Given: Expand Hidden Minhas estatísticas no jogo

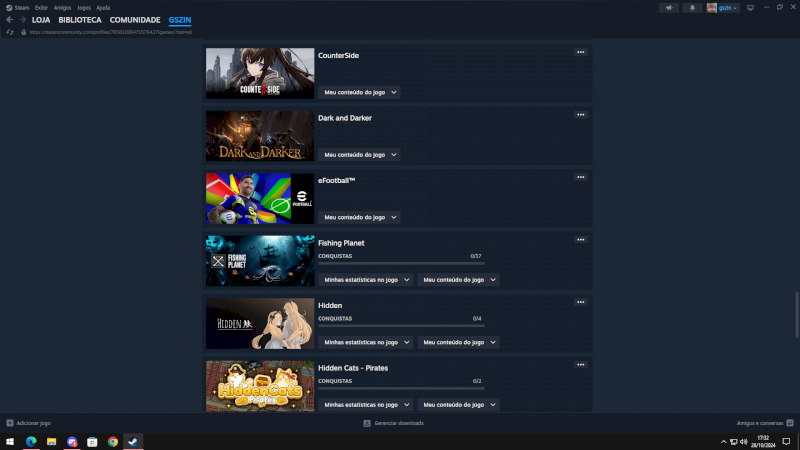Looking at the screenshot, I should [366, 342].
